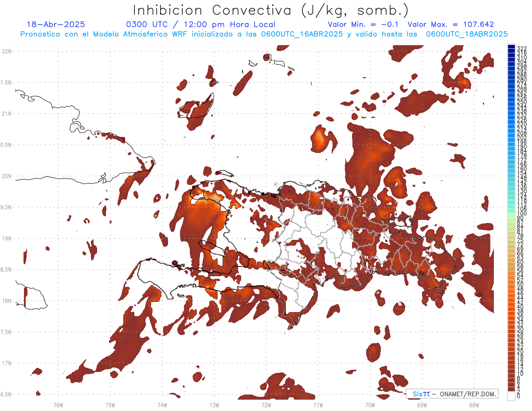
Task: Click the '18N' latitude label
Action: 7,301
